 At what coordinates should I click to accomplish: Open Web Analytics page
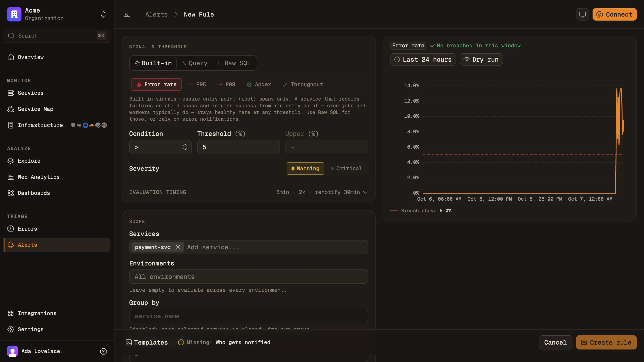[x=57, y=177]
